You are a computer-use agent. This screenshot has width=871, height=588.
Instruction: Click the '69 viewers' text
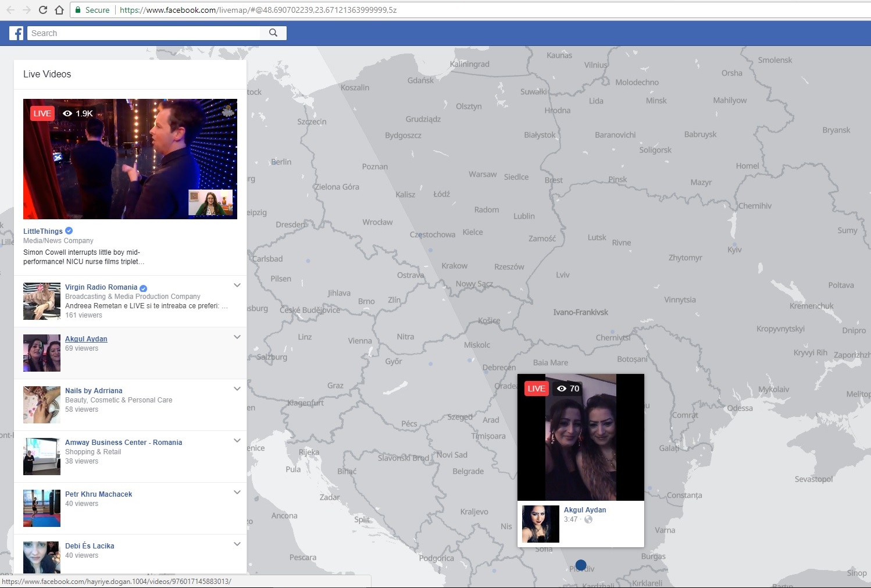point(82,348)
